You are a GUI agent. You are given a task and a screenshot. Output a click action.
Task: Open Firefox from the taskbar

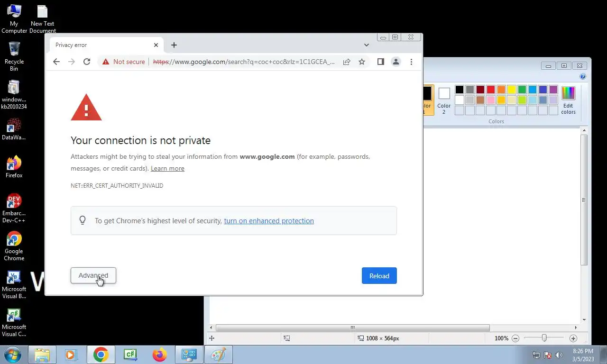[159, 355]
